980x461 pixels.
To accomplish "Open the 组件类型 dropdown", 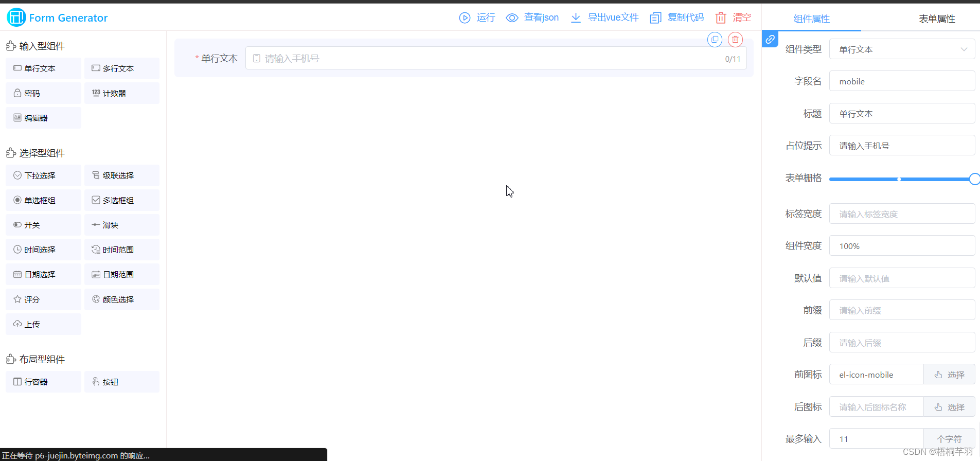I will pos(902,49).
